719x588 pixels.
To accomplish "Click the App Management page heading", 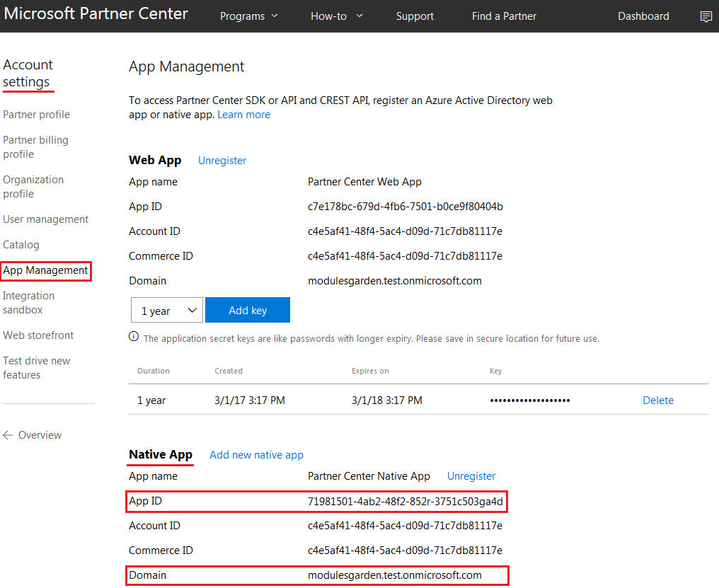I will click(x=187, y=67).
